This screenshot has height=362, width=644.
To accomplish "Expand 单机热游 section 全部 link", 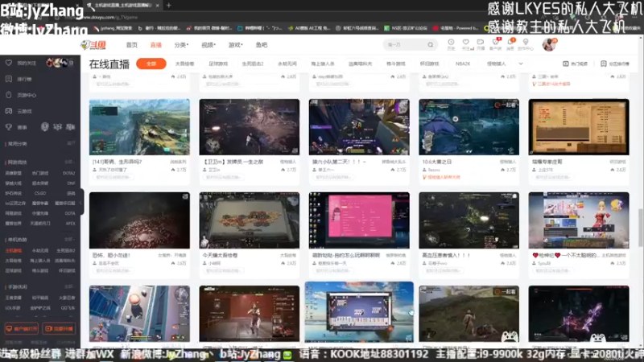I will pyautogui.click(x=69, y=239).
